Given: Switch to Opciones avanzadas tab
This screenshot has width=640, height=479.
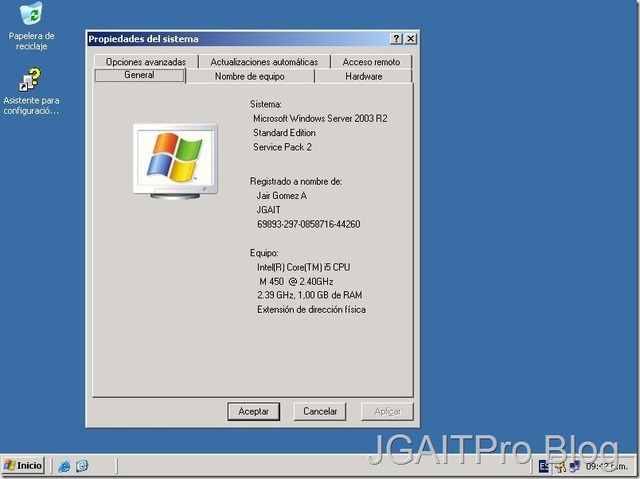Looking at the screenshot, I should click(x=146, y=62).
